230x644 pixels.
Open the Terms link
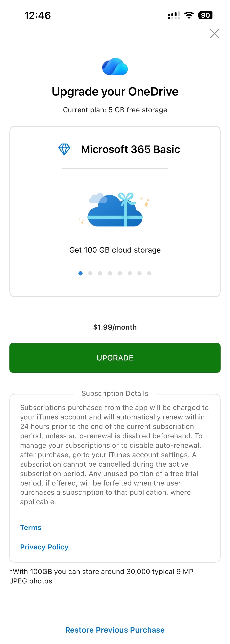[x=31, y=527]
